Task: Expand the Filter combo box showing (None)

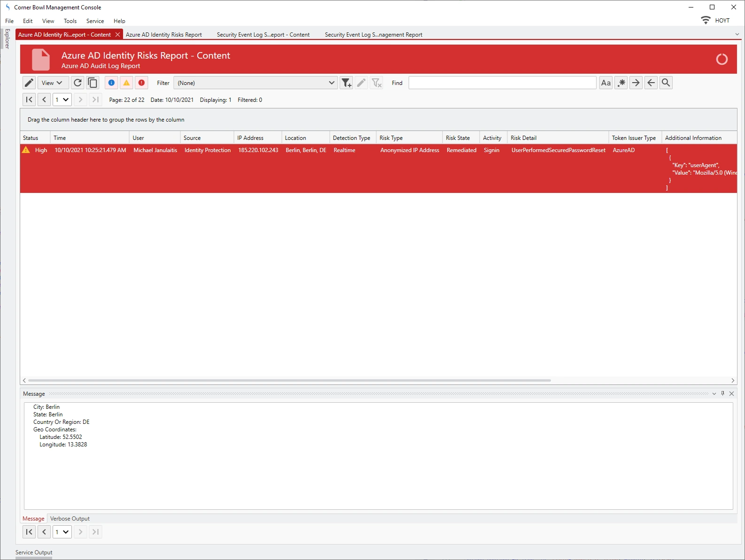Action: tap(331, 83)
